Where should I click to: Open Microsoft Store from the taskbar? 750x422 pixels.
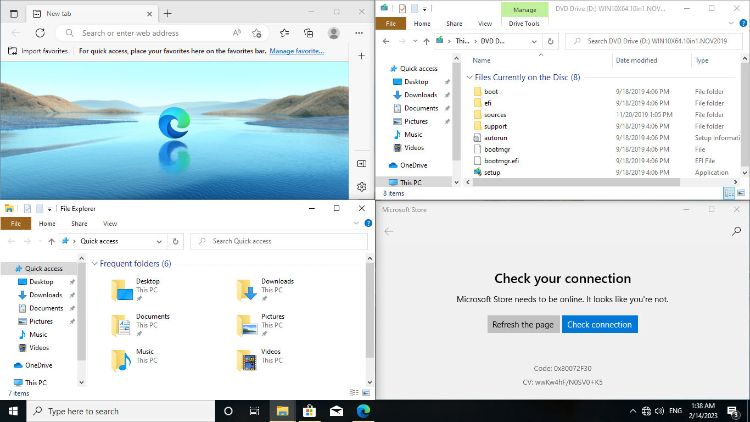310,411
